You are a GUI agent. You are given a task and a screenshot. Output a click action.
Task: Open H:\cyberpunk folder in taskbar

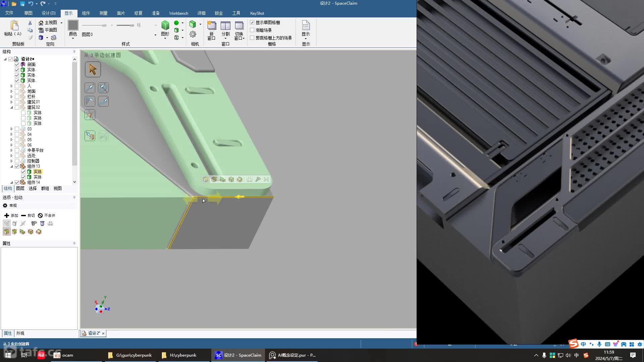[x=183, y=355]
